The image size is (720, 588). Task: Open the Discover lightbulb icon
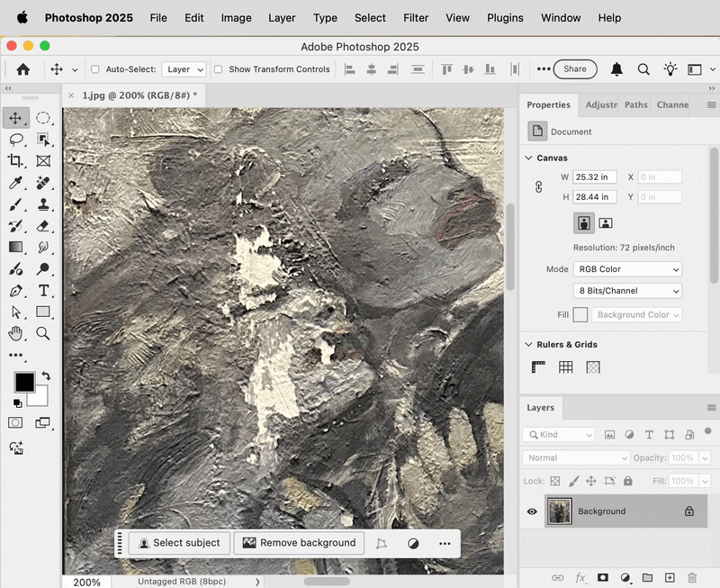[x=670, y=69]
